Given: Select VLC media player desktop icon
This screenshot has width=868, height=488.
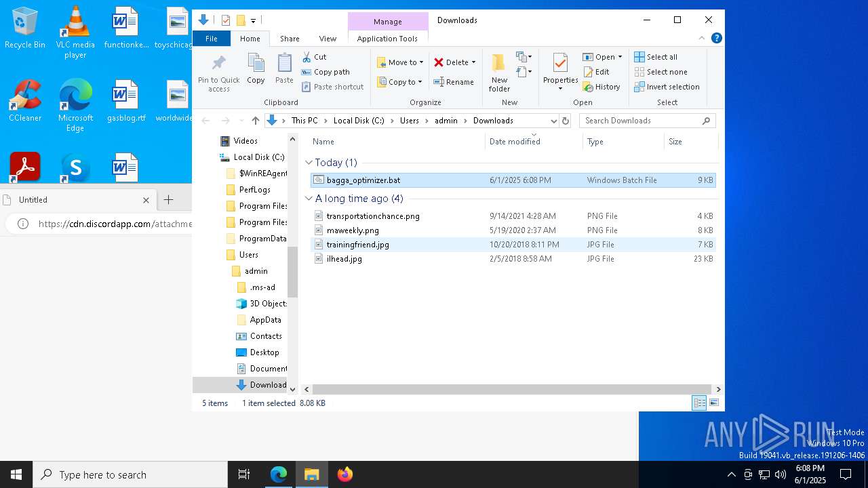Looking at the screenshot, I should click(75, 33).
